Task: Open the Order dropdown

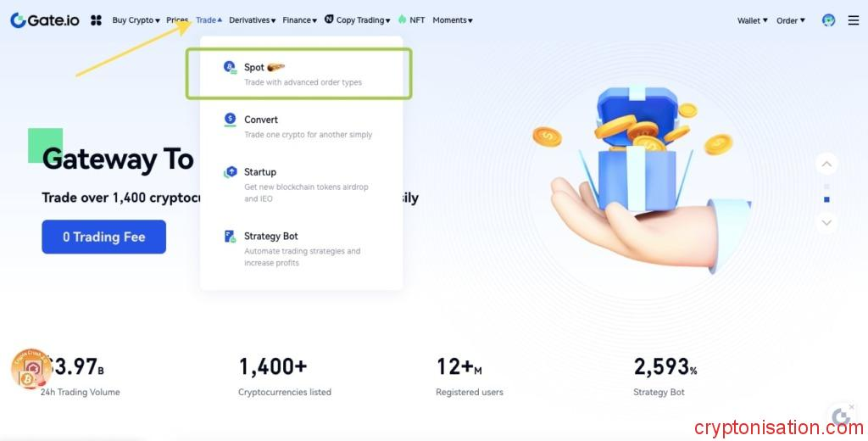Action: [x=790, y=20]
